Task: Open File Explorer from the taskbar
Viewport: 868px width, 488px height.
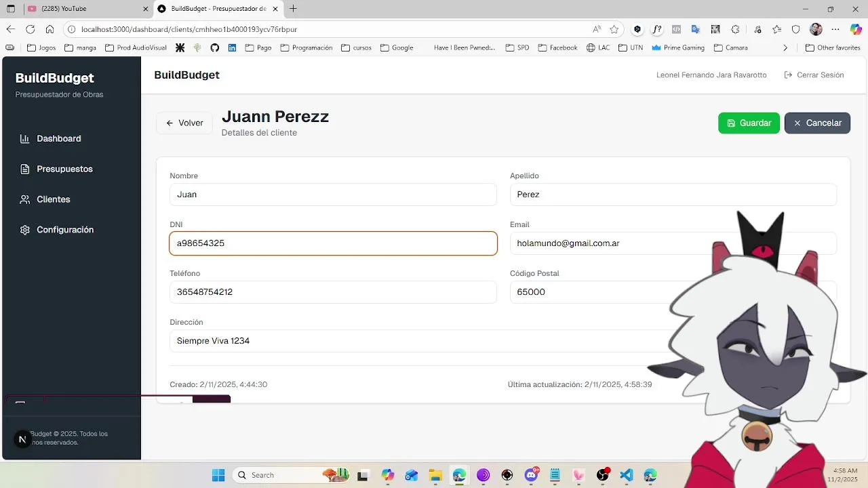Action: (435, 475)
